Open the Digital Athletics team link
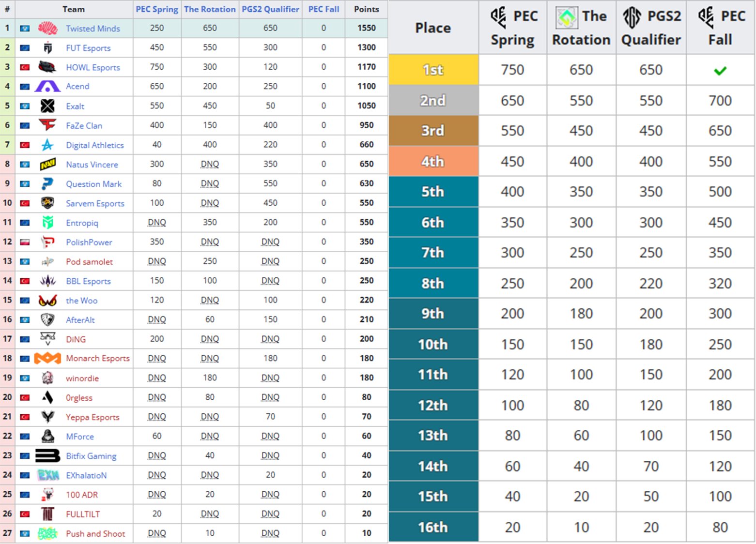 coord(95,145)
